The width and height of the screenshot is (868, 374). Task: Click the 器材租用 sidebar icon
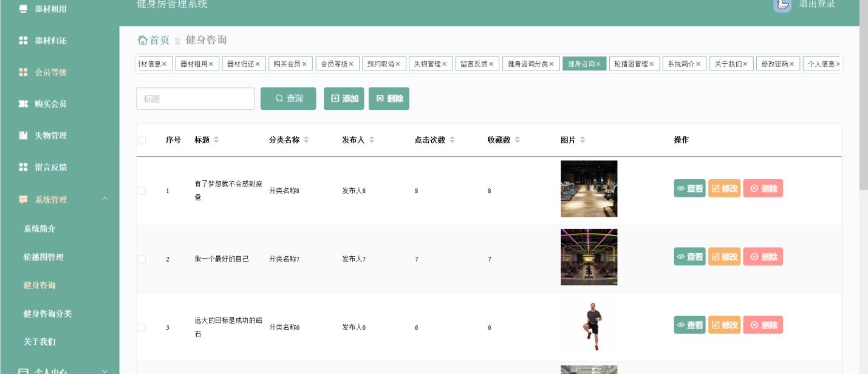23,8
